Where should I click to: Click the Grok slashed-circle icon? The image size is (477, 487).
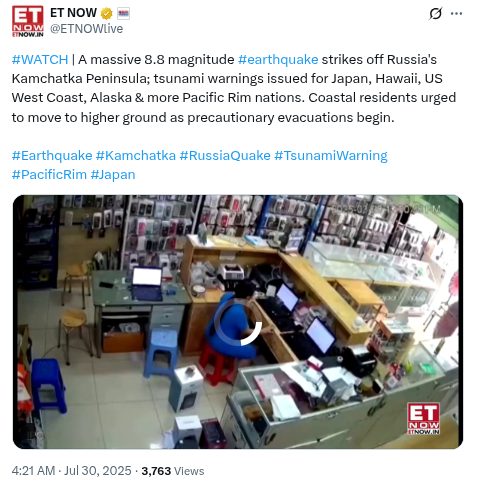(435, 14)
